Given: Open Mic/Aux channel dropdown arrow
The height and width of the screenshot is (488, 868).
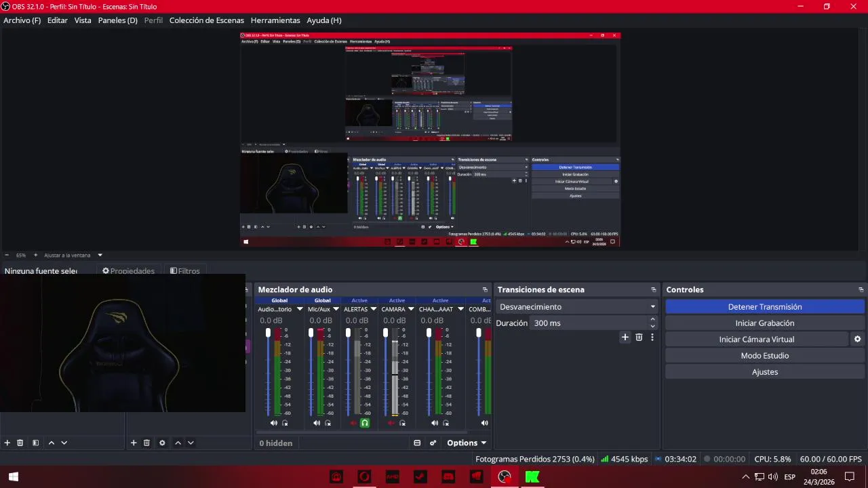Looking at the screenshot, I should 336,309.
